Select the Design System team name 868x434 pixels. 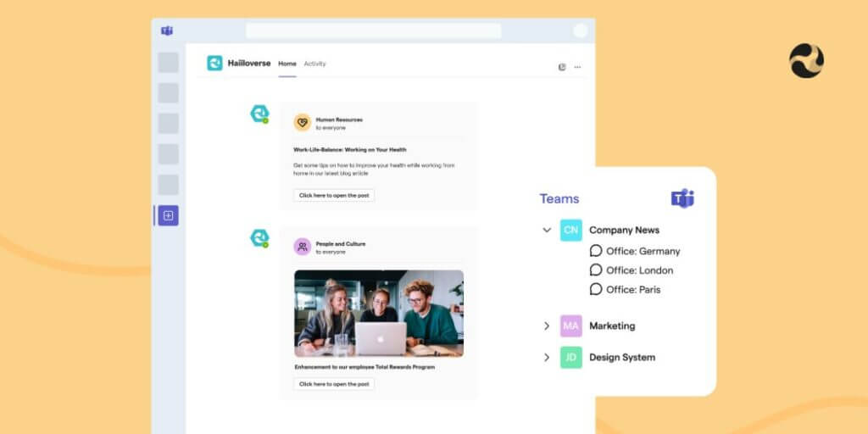(622, 358)
